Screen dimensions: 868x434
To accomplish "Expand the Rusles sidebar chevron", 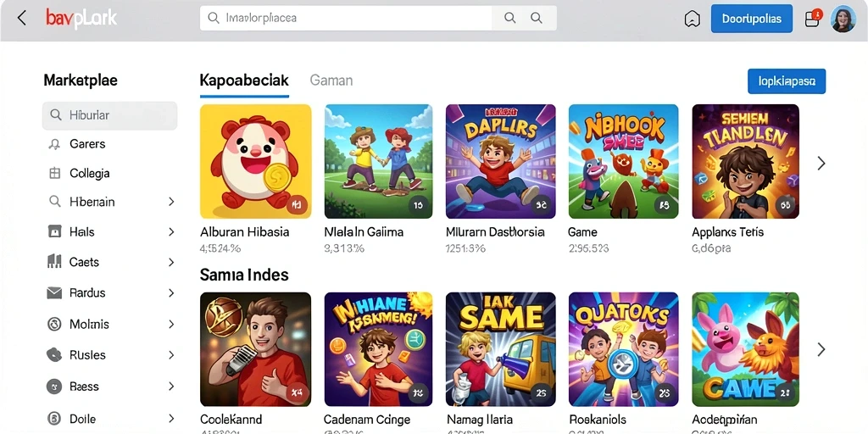I will pos(171,355).
